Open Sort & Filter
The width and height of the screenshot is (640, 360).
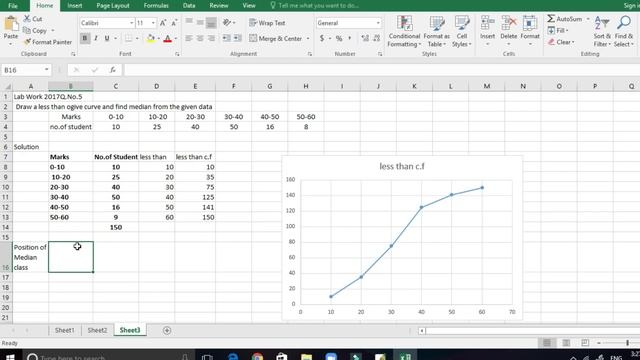(602, 32)
